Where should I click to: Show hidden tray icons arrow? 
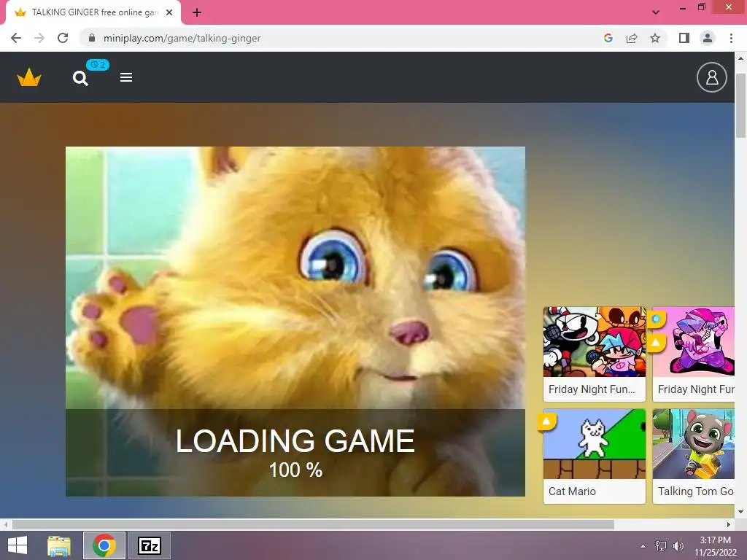click(x=643, y=546)
